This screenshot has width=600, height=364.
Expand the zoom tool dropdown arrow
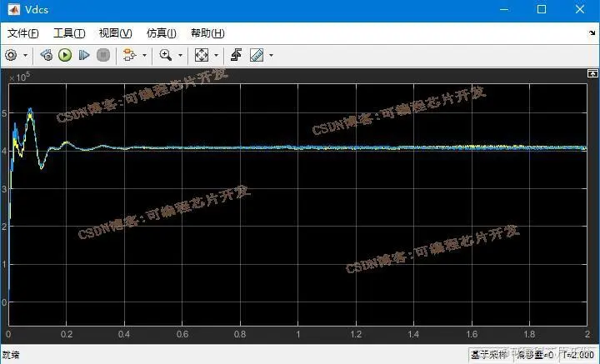[180, 56]
